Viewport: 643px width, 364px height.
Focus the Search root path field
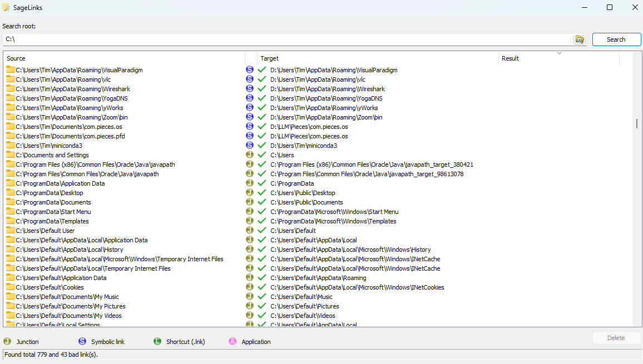point(288,39)
